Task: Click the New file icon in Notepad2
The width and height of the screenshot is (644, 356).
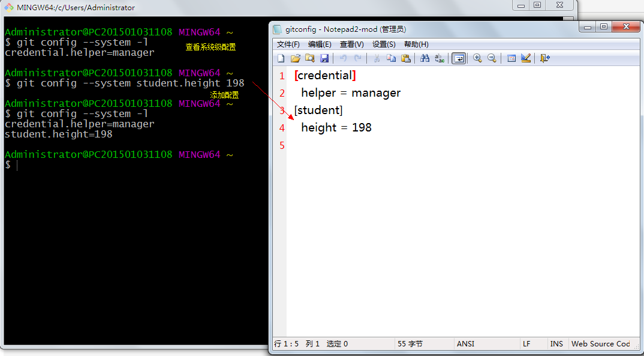Action: tap(281, 58)
